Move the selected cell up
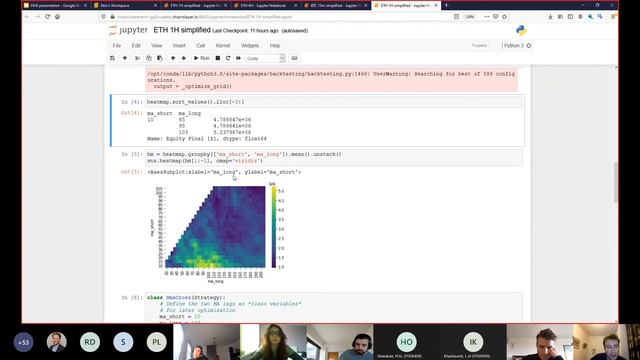Screen dimensions: 640x360 tap(173, 58)
